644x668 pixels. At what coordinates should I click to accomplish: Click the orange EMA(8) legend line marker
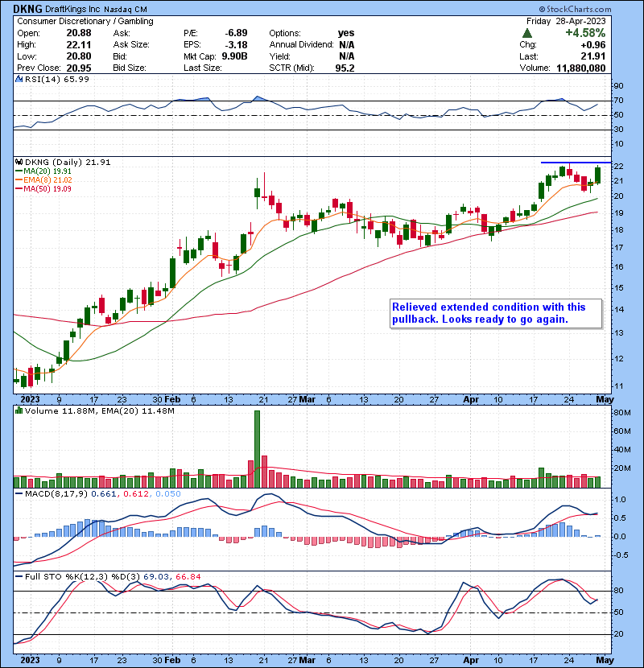coord(19,180)
